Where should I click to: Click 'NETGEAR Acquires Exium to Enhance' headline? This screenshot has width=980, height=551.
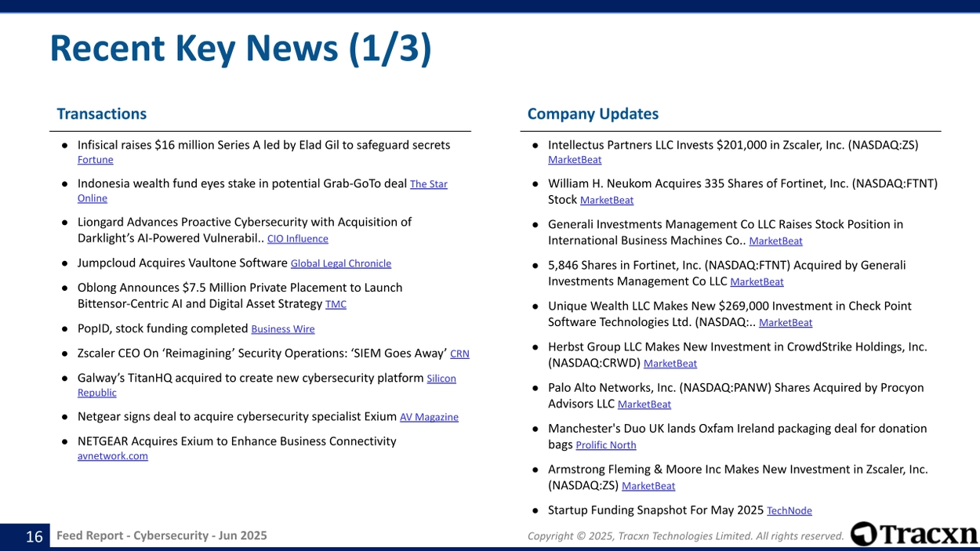click(x=237, y=441)
